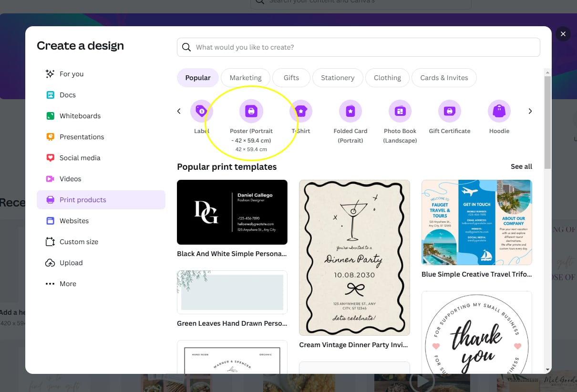Select the Label print product icon

click(x=202, y=111)
